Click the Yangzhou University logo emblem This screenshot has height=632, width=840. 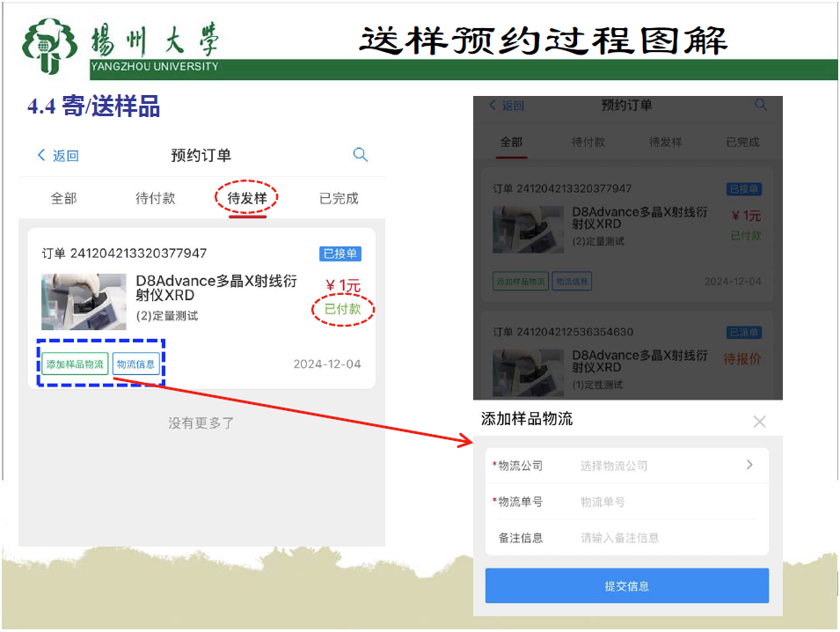click(51, 47)
